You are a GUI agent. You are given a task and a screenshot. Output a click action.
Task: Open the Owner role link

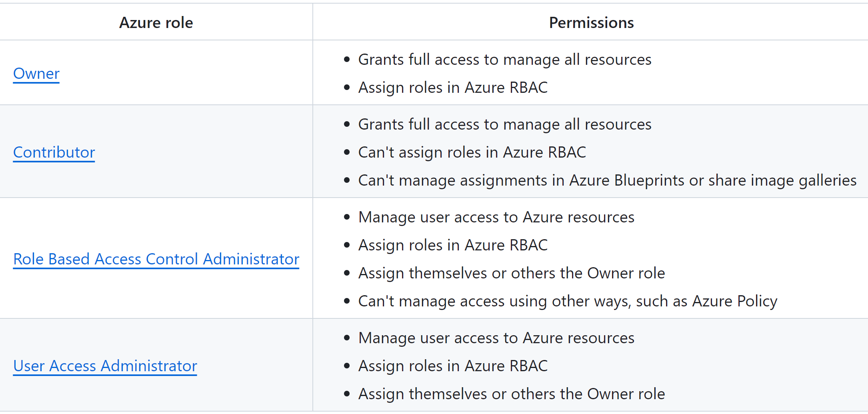36,74
